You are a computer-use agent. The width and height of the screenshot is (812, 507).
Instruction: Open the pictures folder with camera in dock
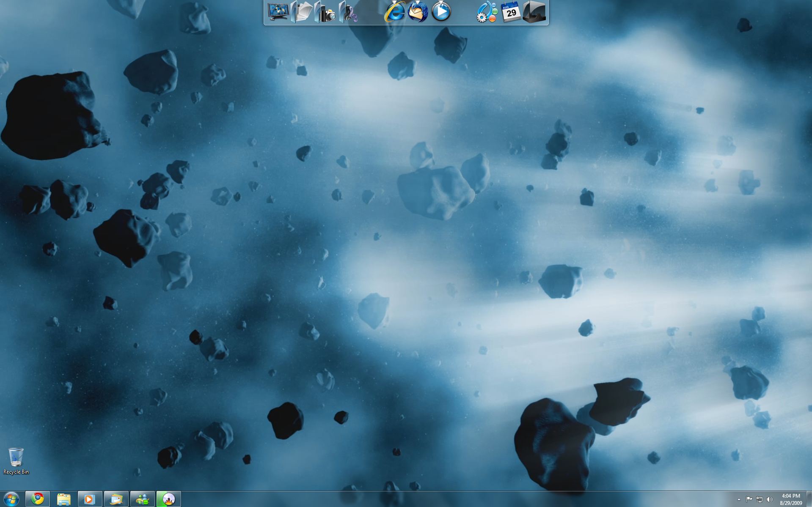[325, 12]
